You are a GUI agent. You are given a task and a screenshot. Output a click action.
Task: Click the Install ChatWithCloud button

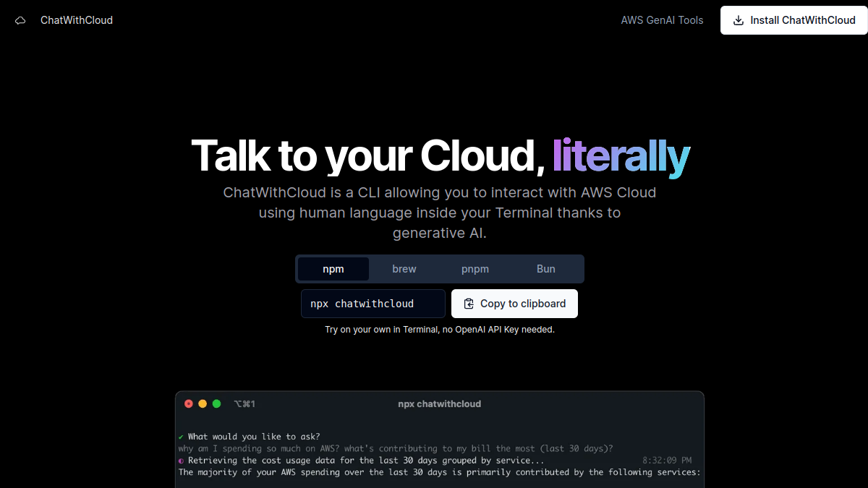793,20
